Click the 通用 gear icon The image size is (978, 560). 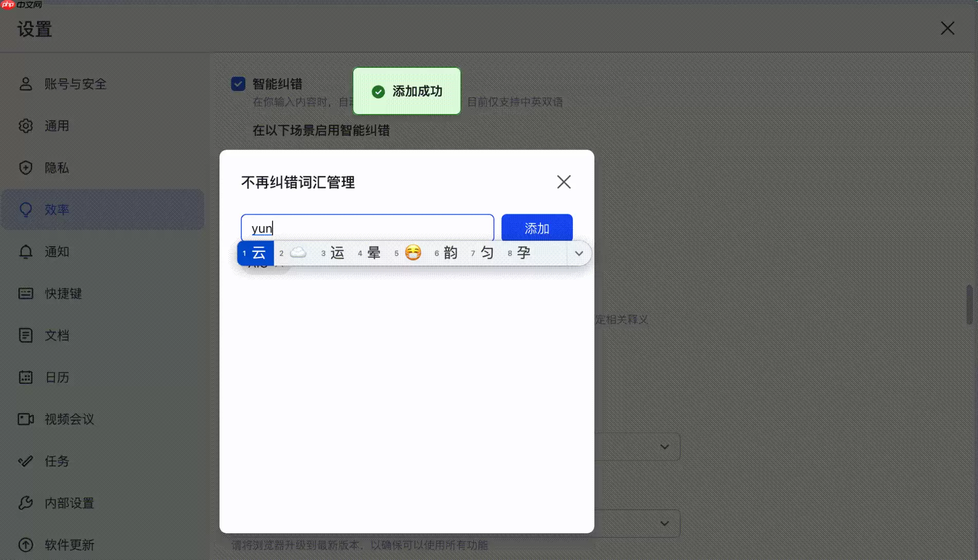point(25,125)
